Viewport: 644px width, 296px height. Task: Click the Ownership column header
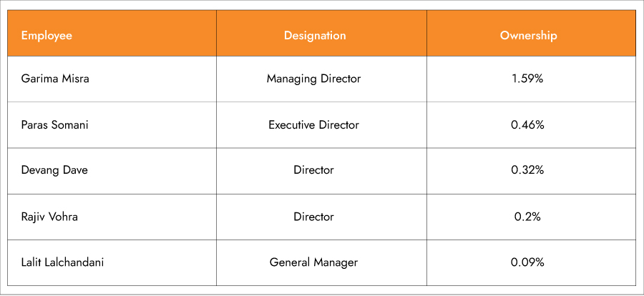click(528, 35)
